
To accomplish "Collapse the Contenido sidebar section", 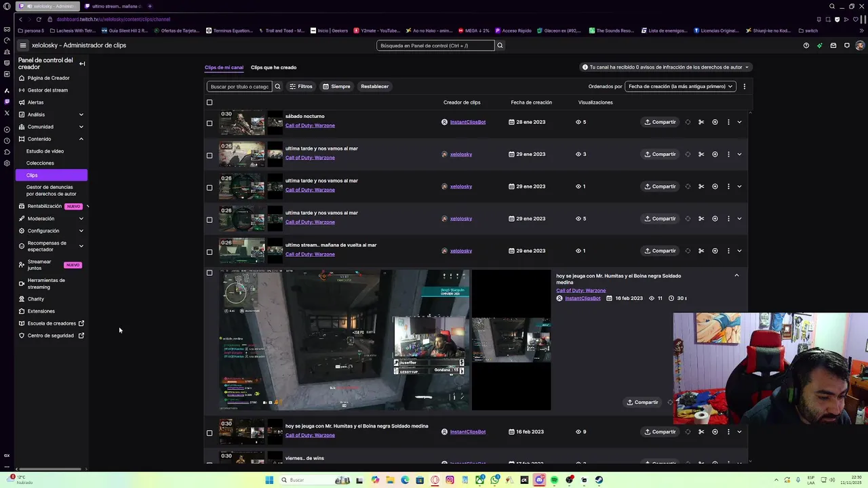I will tap(81, 139).
